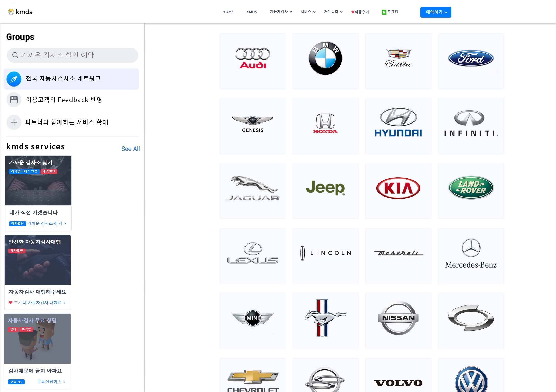Open the blue 예약하기 dropdown button
The height and width of the screenshot is (392, 556).
point(436,12)
